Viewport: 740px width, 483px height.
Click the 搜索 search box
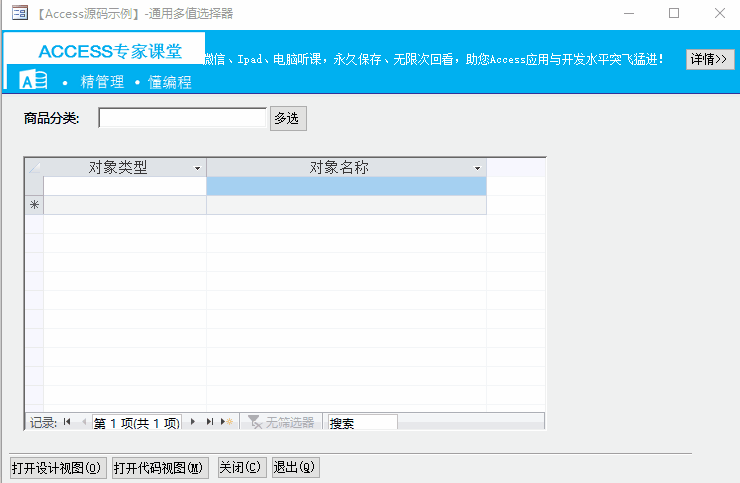(x=362, y=422)
